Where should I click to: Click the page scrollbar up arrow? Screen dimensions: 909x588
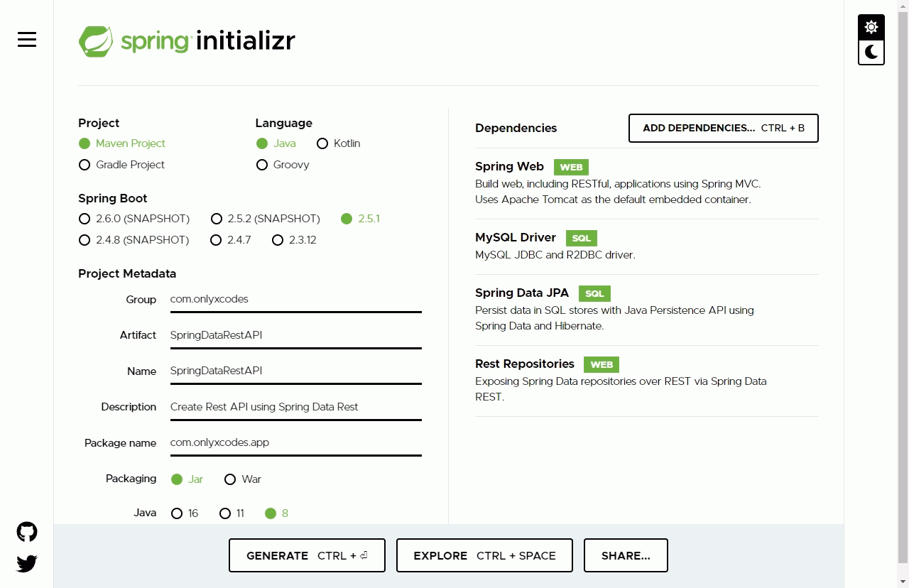pos(904,5)
